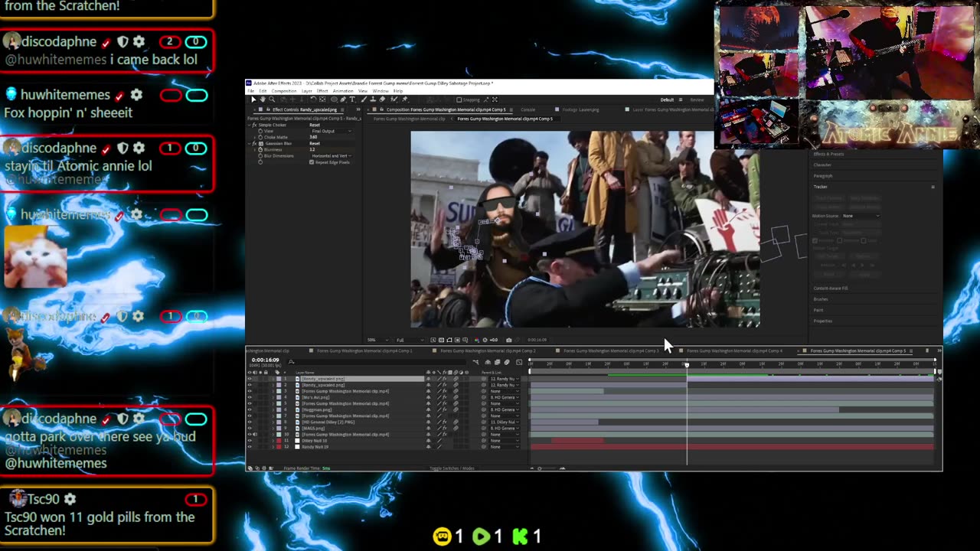Viewport: 980px width, 551px height.
Task: Expand layer 8 HD General Dilley properties
Action: pyautogui.click(x=273, y=422)
